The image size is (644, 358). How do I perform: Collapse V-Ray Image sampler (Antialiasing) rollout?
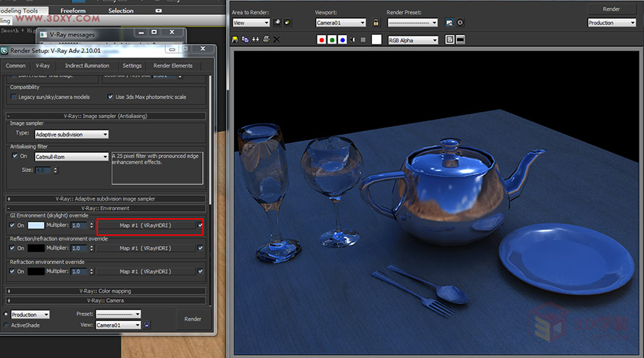(x=105, y=116)
